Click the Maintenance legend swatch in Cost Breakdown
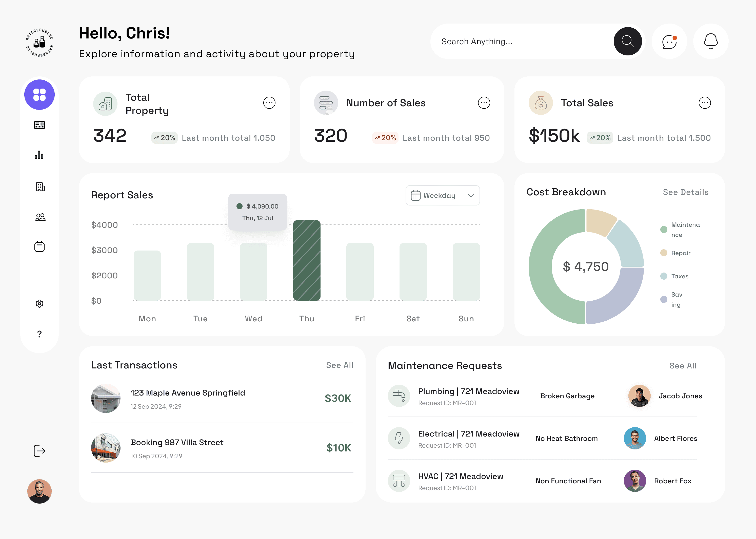The height and width of the screenshot is (539, 756). pyautogui.click(x=663, y=229)
